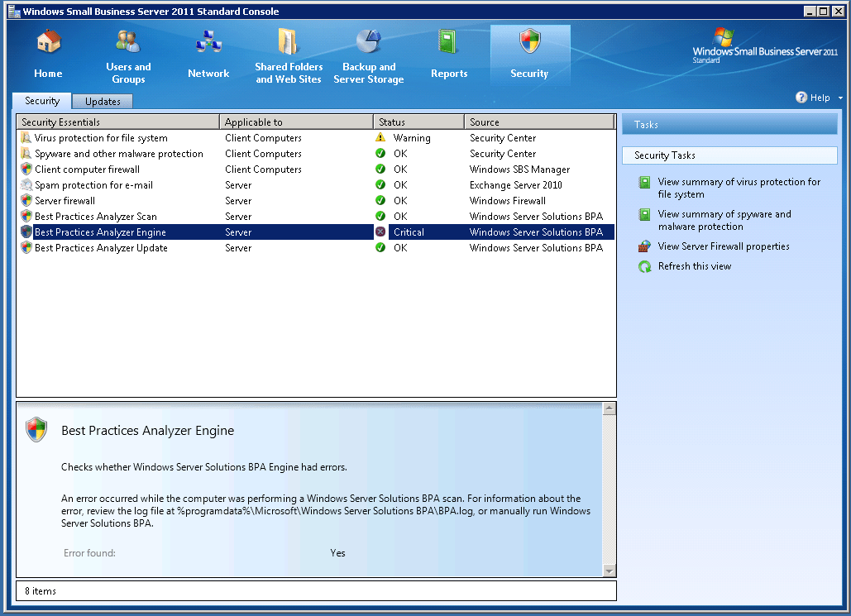Viewport: 851px width, 616px height.
Task: Click shield icon of Client computer firewall row
Action: click(26, 170)
